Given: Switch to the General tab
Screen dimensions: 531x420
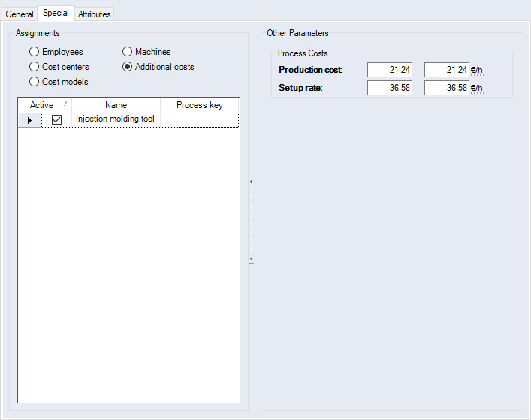Looking at the screenshot, I should [20, 14].
